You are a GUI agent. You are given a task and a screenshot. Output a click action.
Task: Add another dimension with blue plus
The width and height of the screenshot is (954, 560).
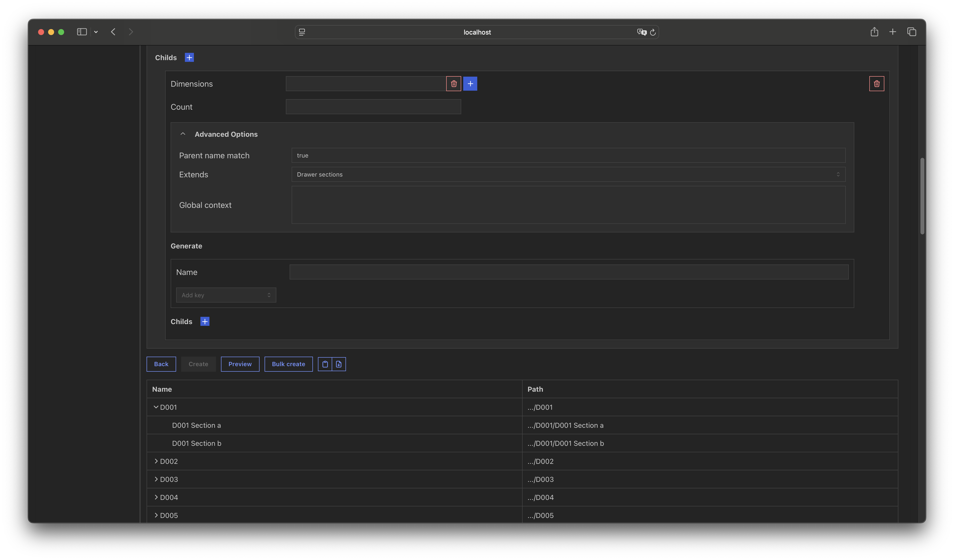click(x=470, y=84)
